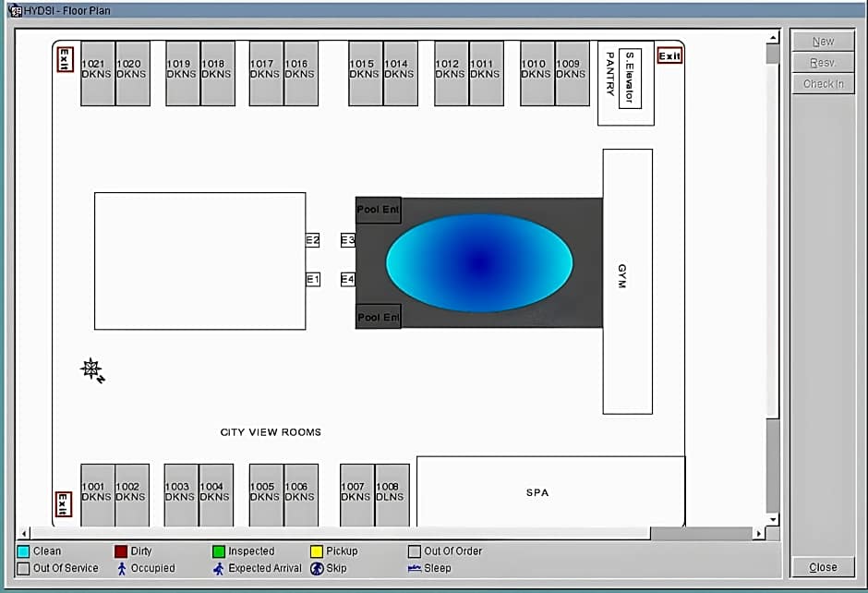This screenshot has height=593, width=868.
Task: Click the lower Pool Ent entrance marker
Action: [x=378, y=317]
